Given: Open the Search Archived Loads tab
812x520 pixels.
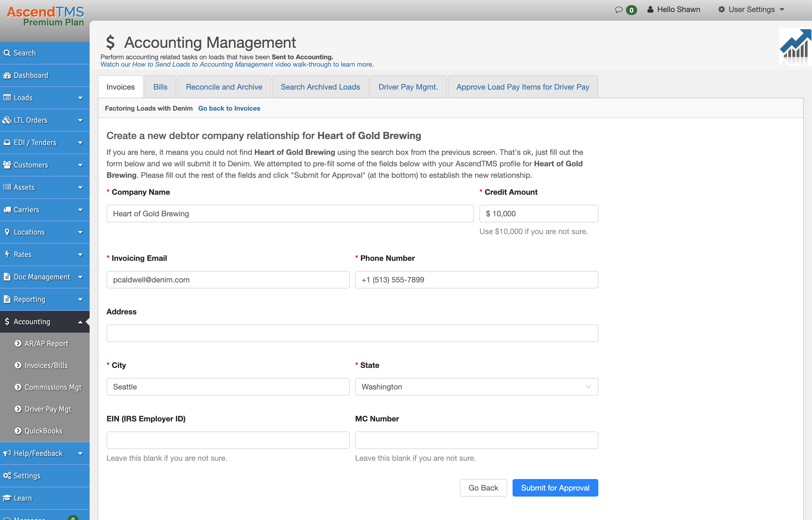Looking at the screenshot, I should [320, 87].
